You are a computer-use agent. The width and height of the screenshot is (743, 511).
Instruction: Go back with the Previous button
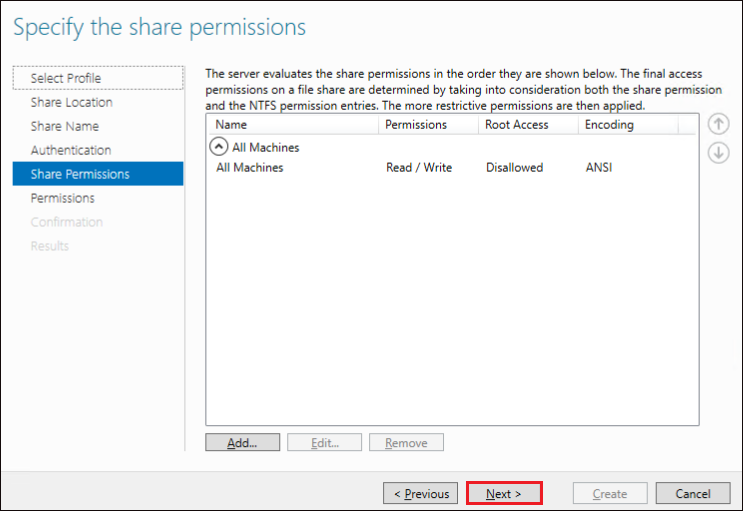point(421,493)
